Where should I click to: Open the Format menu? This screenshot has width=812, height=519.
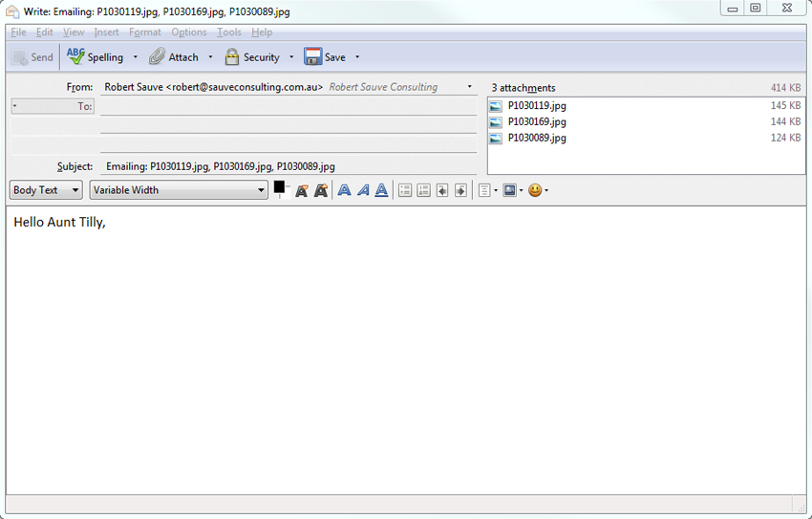coord(145,32)
